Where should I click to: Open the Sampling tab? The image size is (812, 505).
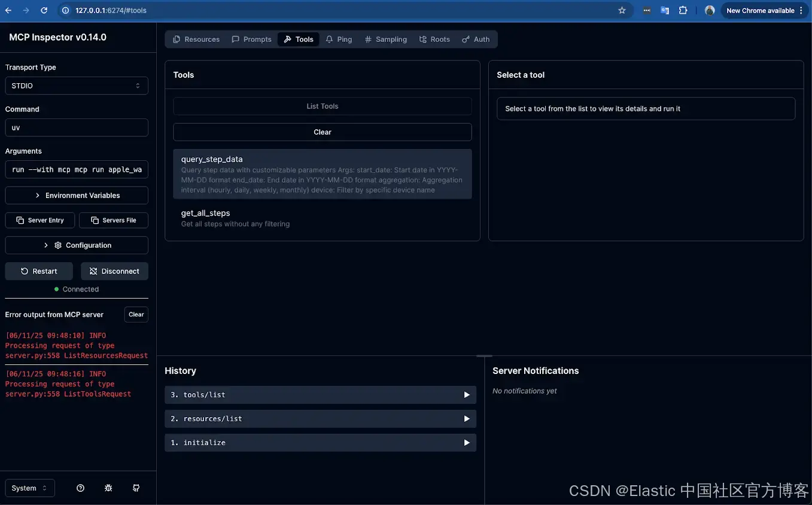(x=386, y=39)
